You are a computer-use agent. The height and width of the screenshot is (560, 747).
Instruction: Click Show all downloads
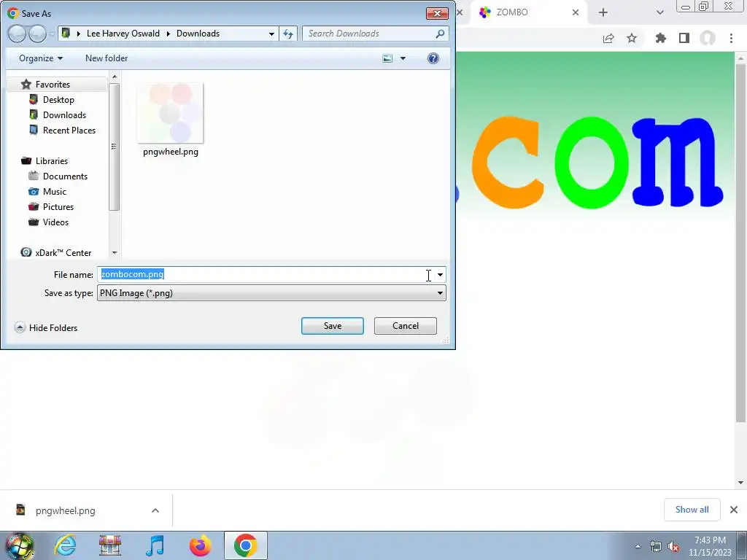[x=692, y=510]
